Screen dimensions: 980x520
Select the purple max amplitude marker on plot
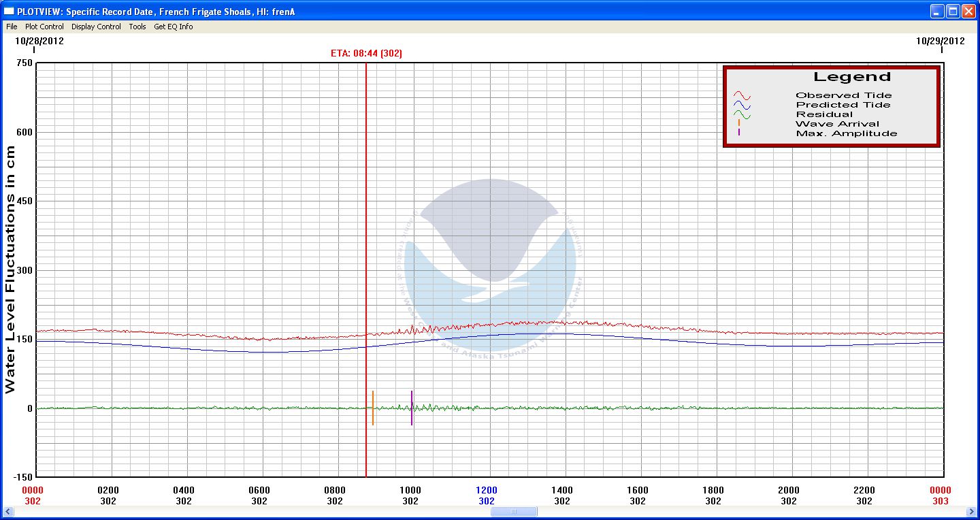(412, 408)
